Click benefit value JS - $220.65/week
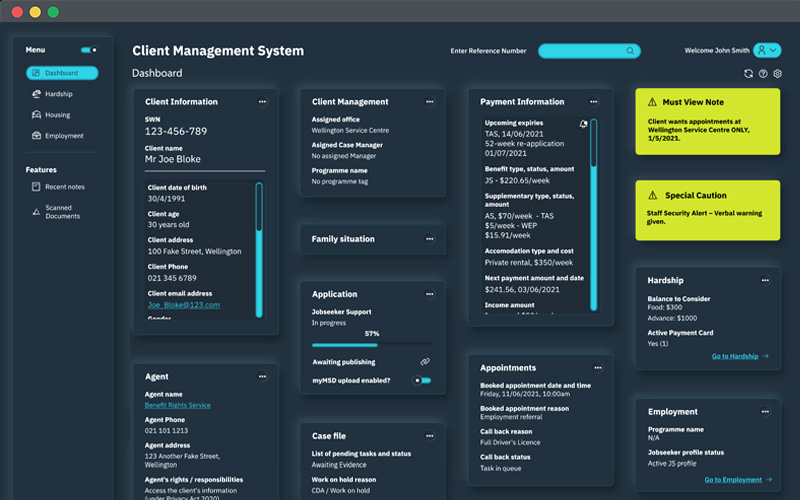The width and height of the screenshot is (800, 500). tap(517, 180)
